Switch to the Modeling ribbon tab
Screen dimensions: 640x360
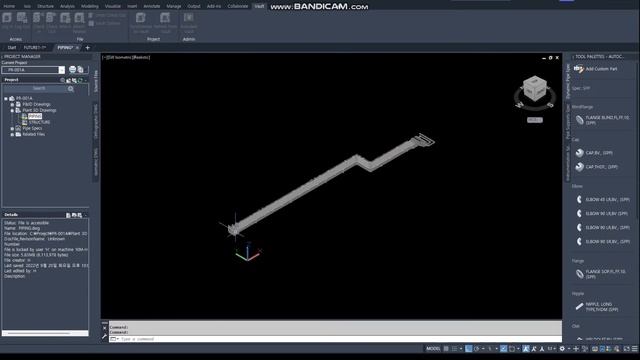point(89,6)
